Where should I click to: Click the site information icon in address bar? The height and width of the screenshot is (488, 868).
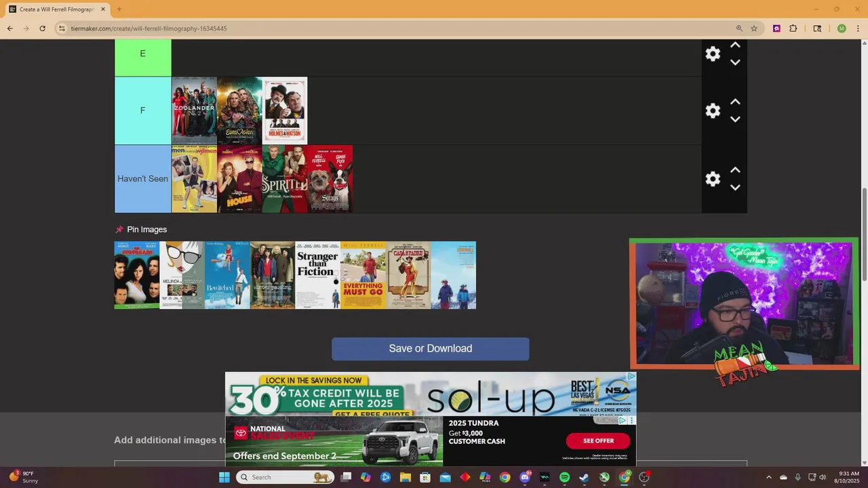(62, 28)
